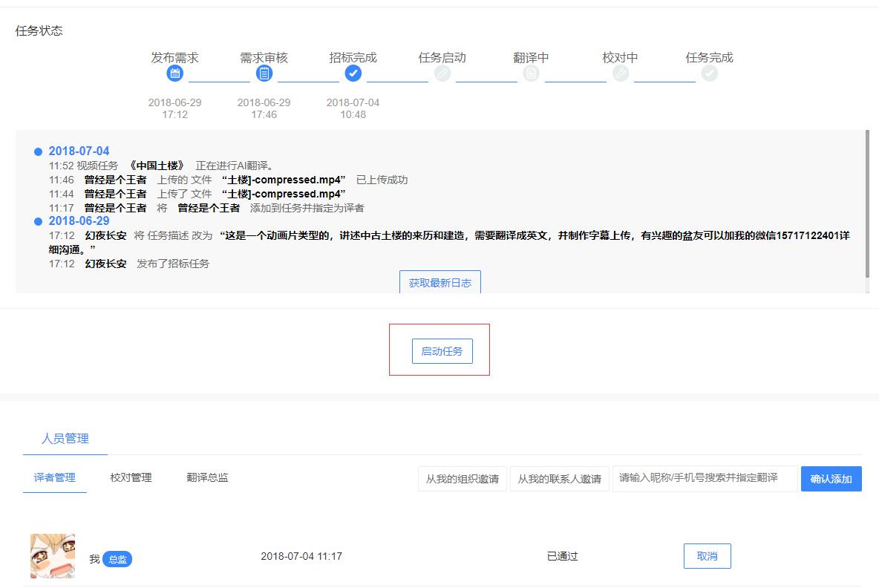Click the 招标完成 blue checkmark icon
Screen dimensions: 879x588
353,73
